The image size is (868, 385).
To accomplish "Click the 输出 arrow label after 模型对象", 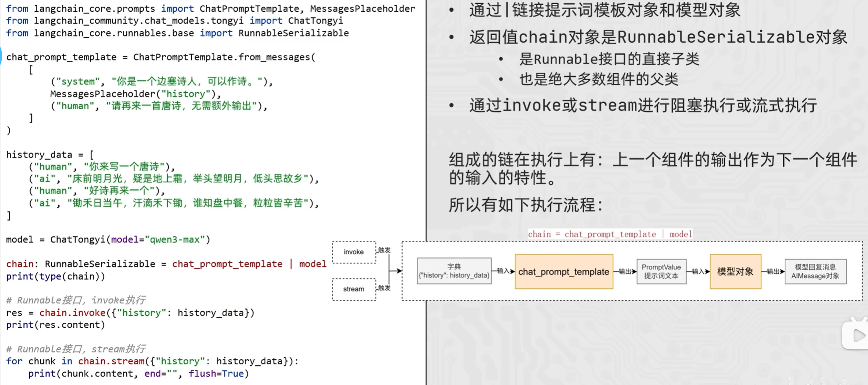I will point(773,271).
